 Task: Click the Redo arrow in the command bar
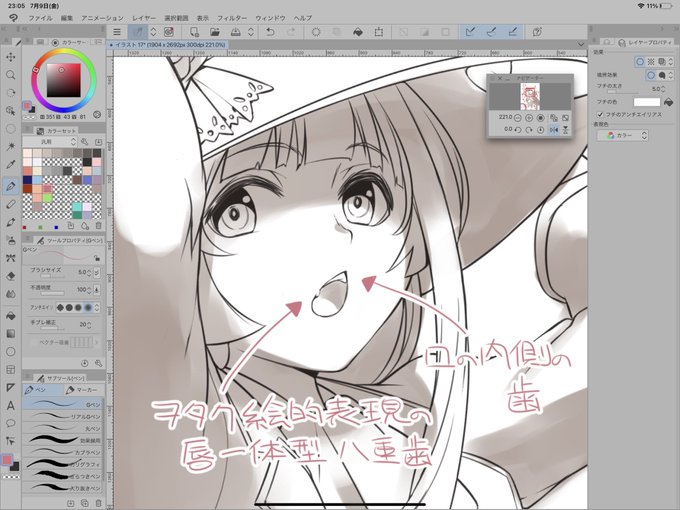(291, 32)
